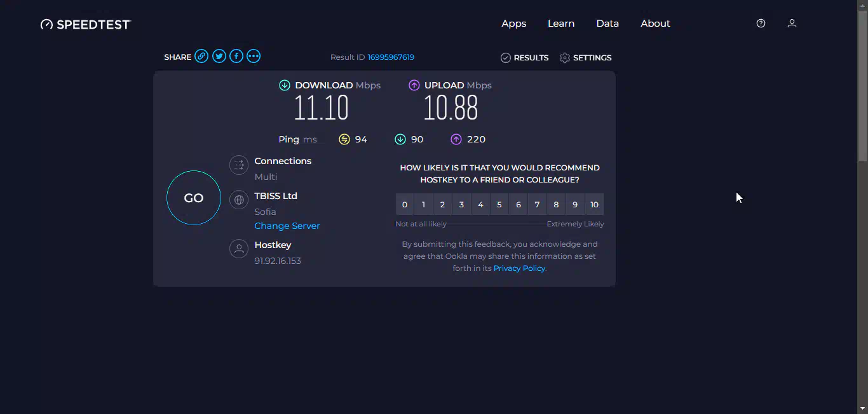Open the Apps menu
Viewport: 868px width, 414px height.
tap(514, 24)
